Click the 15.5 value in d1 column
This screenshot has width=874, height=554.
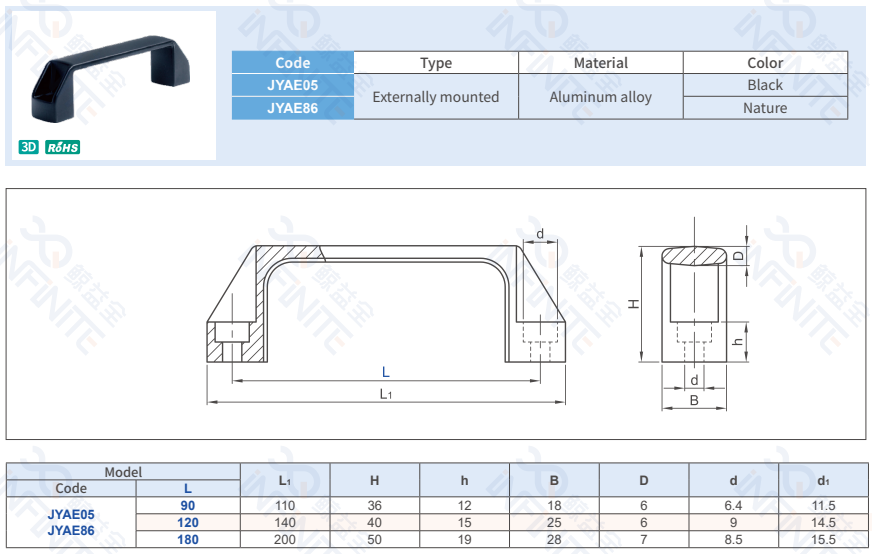pos(823,540)
